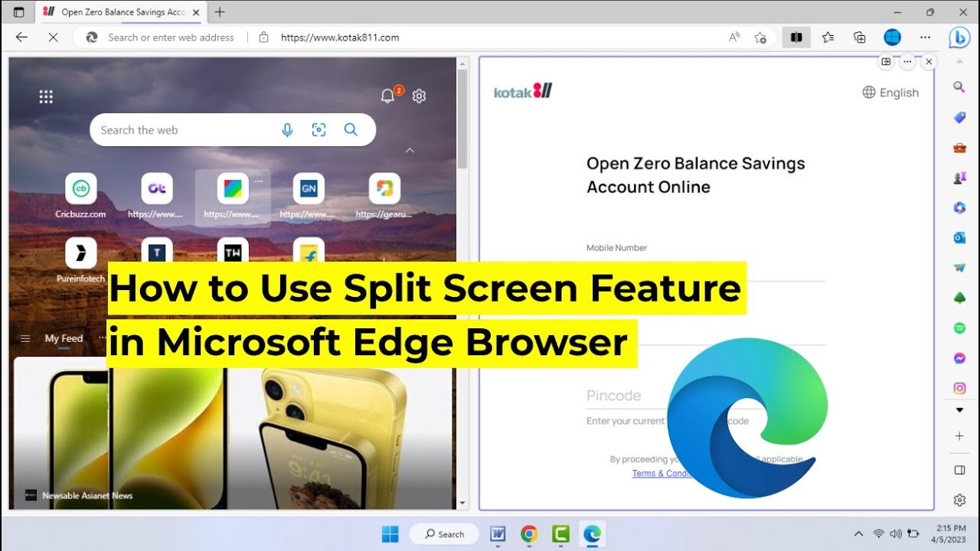Expand more sidebar apps down arrow
Image resolution: width=980 pixels, height=551 pixels.
point(959,410)
